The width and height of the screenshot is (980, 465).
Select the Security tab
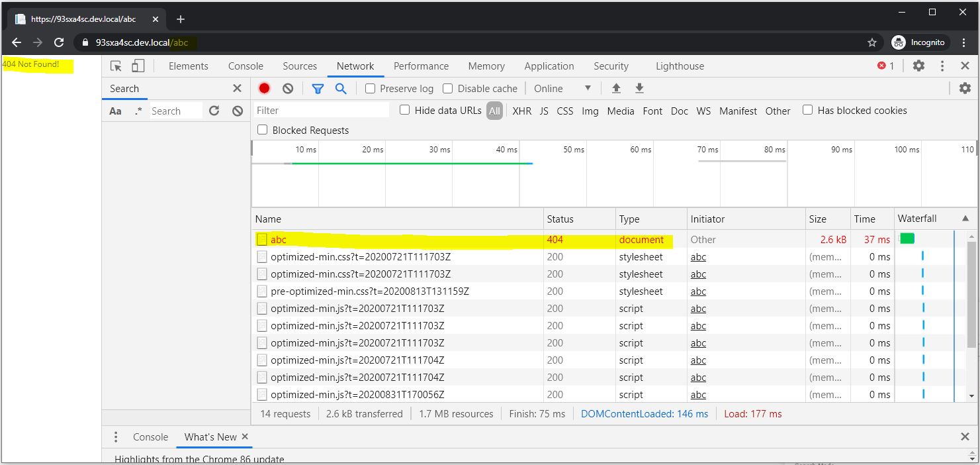point(611,66)
